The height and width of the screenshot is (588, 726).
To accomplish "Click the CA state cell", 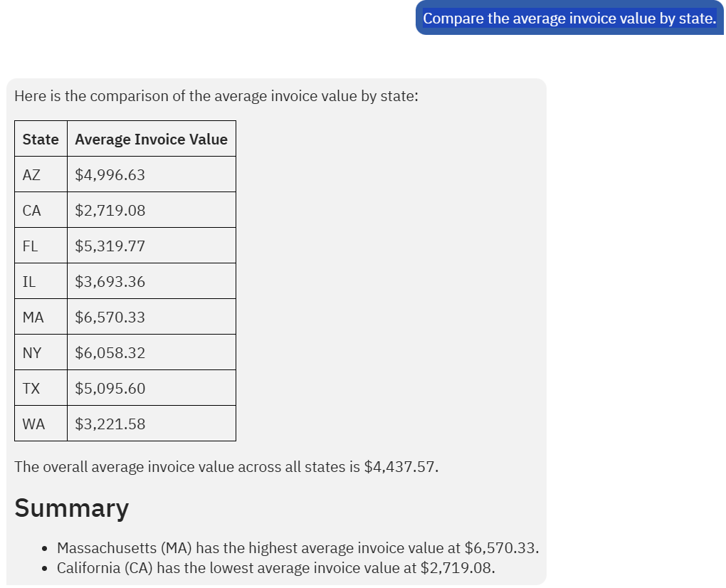I will coord(32,211).
